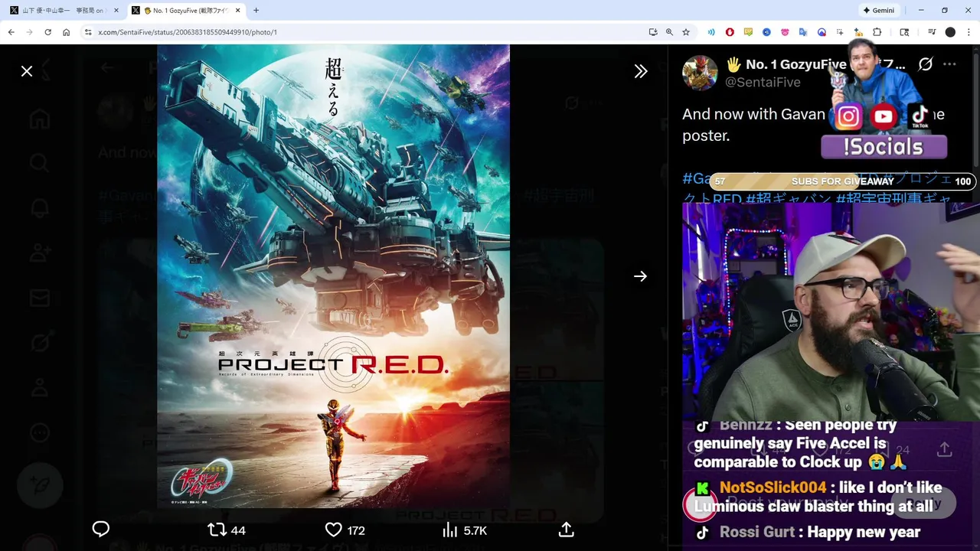Open the Chrome profile avatar
Image resolution: width=980 pixels, height=551 pixels.
tap(950, 32)
